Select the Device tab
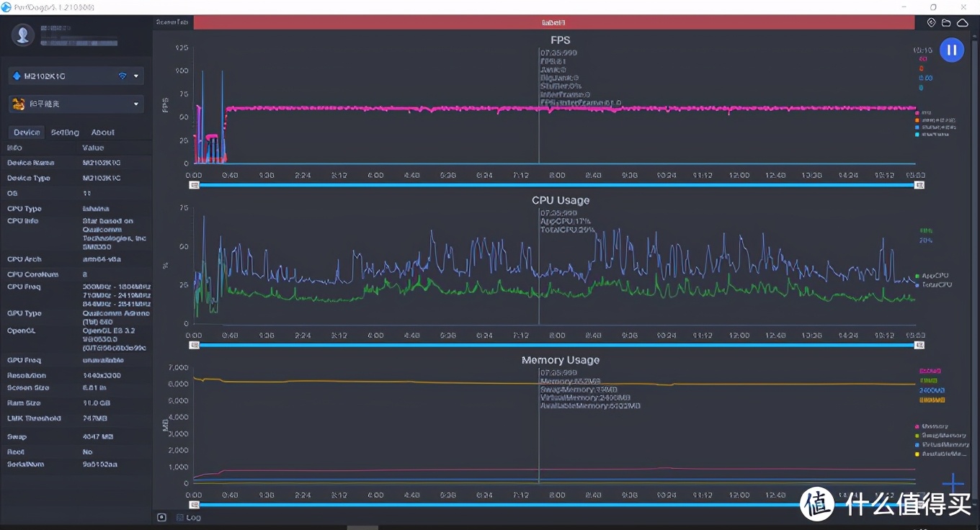The width and height of the screenshot is (980, 530). tap(27, 132)
